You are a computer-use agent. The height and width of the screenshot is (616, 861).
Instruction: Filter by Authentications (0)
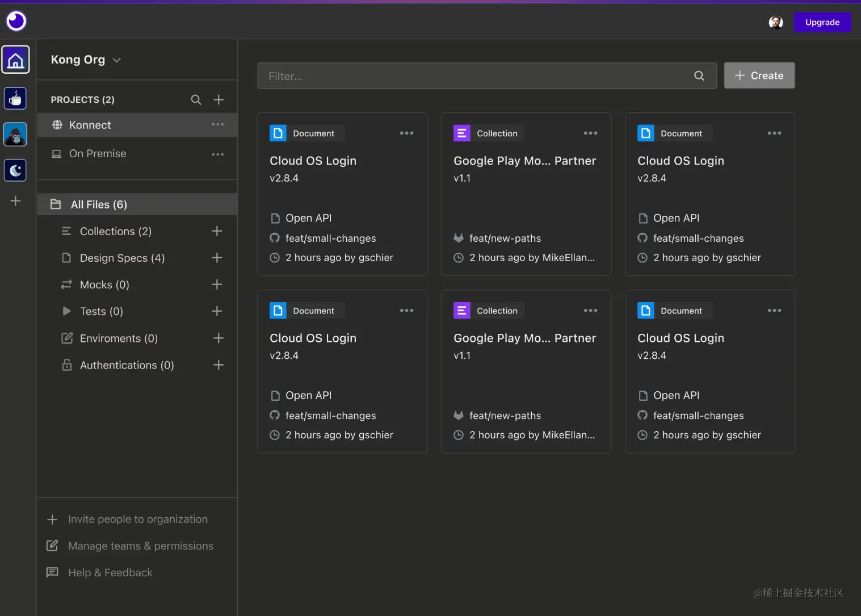tap(127, 365)
